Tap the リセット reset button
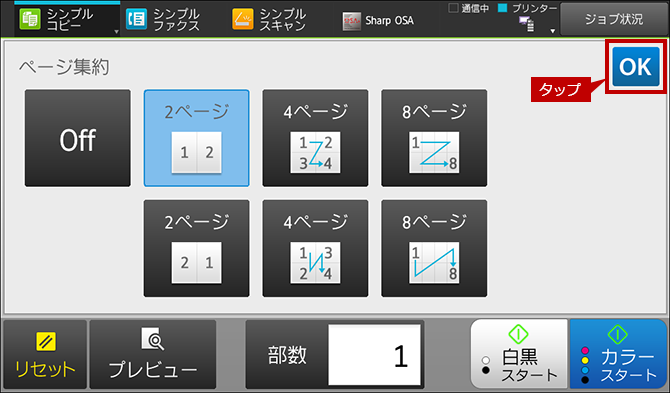 (45, 355)
